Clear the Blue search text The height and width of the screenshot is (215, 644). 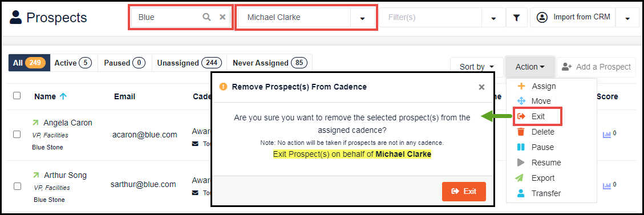click(222, 17)
